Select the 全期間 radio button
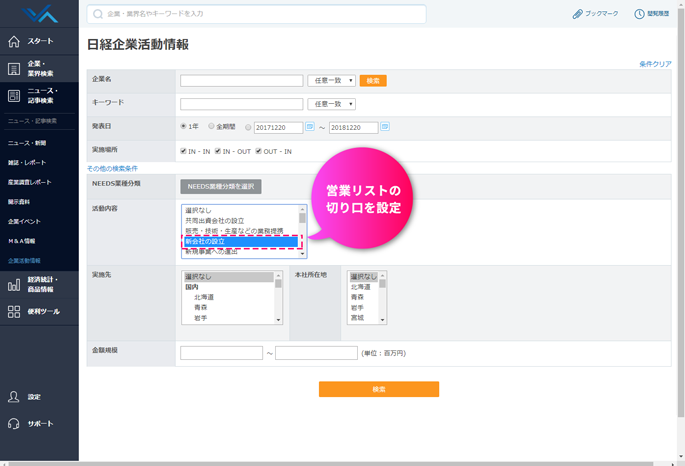Image resolution: width=685 pixels, height=466 pixels. 211,126
